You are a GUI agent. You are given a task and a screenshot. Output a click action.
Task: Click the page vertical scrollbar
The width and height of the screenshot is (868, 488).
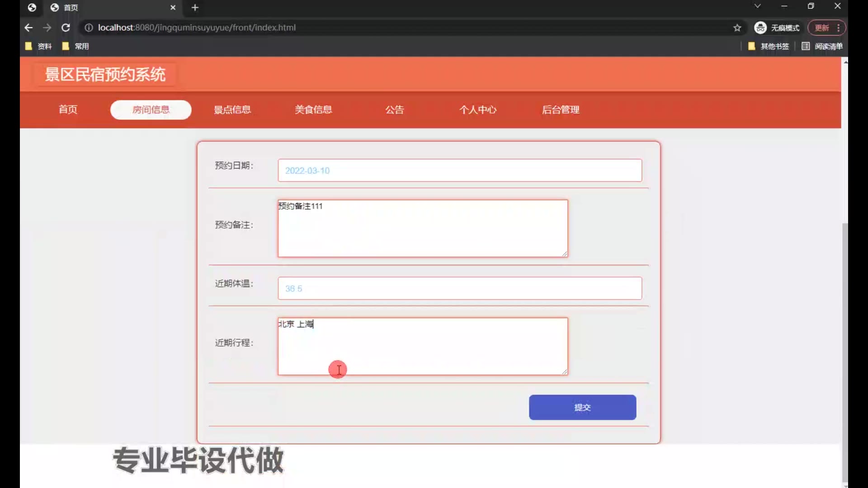click(x=844, y=352)
